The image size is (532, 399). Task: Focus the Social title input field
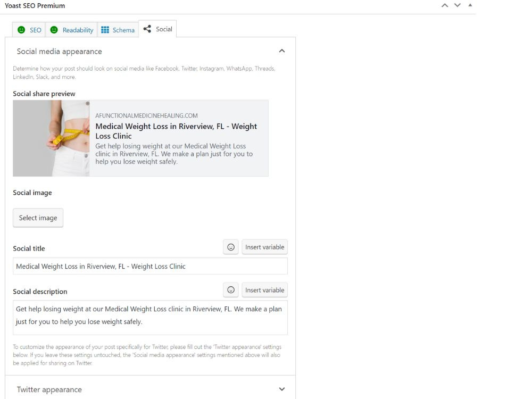click(151, 266)
